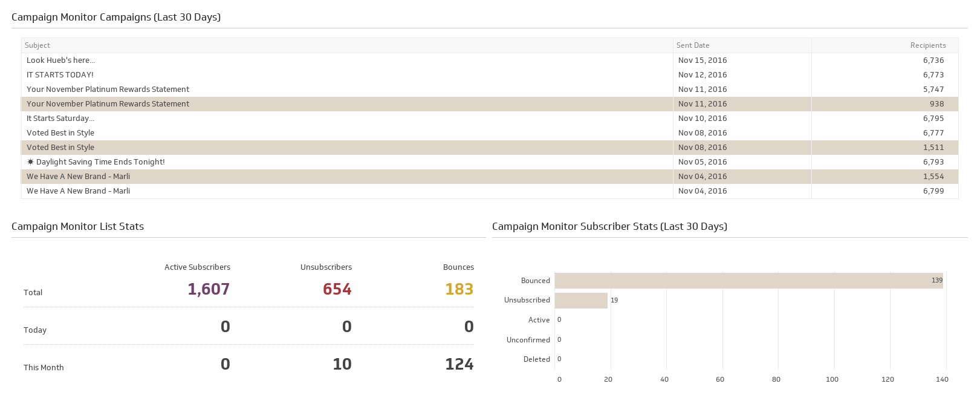Click the "Campaign Monitor Campaigns (Last 30 Days)" title
Viewport: 980px width, 418px height.
pos(116,18)
